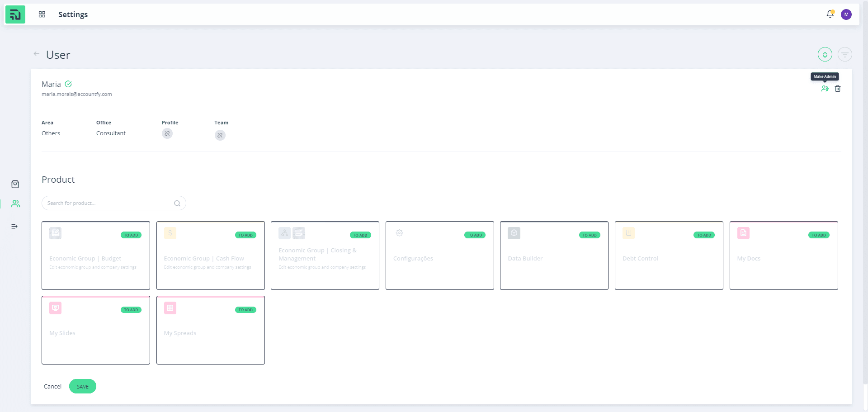868x412 pixels.
Task: Open the shopping bag sidebar icon
Action: [x=15, y=184]
